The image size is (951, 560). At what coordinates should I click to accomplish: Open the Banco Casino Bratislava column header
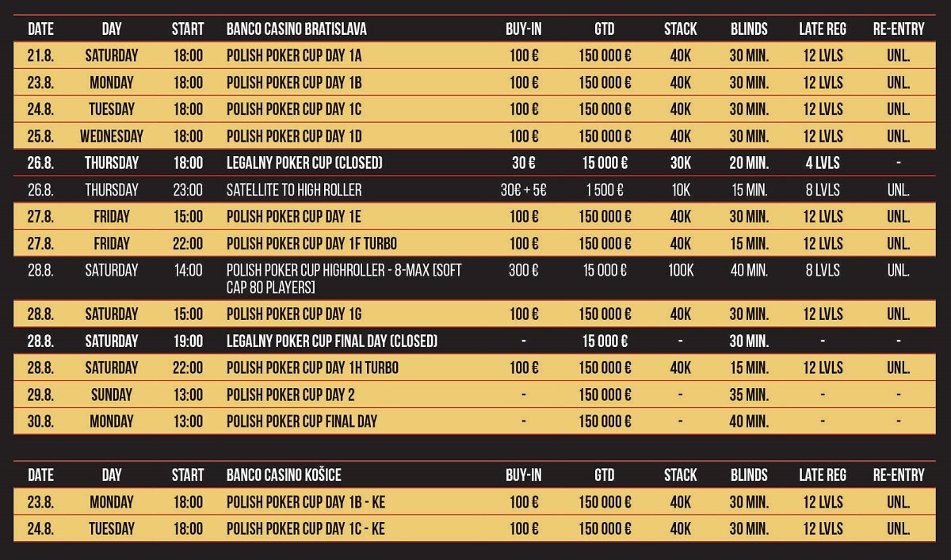pyautogui.click(x=296, y=29)
